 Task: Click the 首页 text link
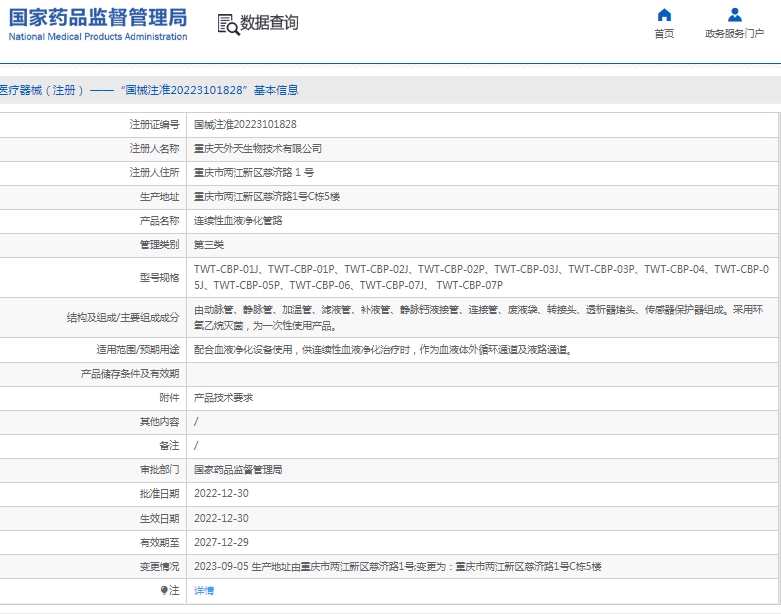pyautogui.click(x=664, y=33)
